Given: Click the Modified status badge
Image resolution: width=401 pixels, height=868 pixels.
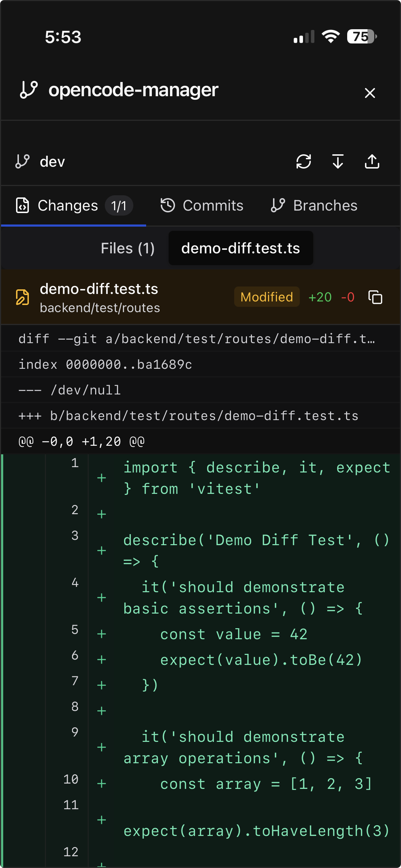Looking at the screenshot, I should pyautogui.click(x=267, y=297).
